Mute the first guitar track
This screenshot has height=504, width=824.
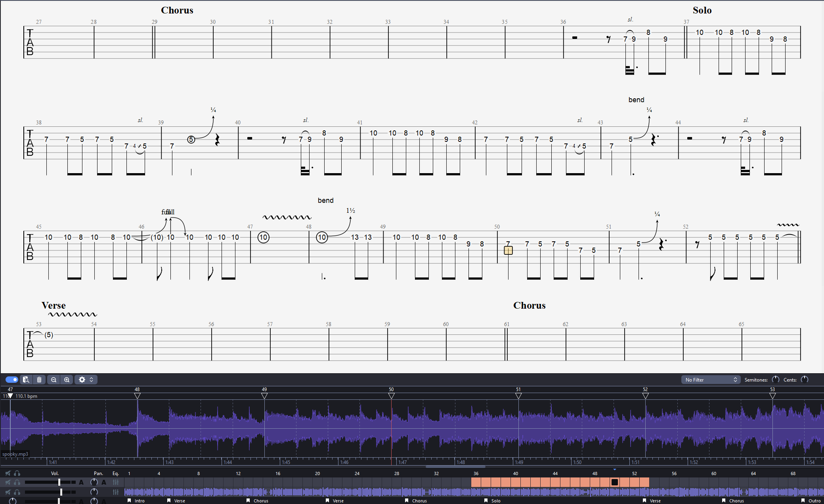8,482
